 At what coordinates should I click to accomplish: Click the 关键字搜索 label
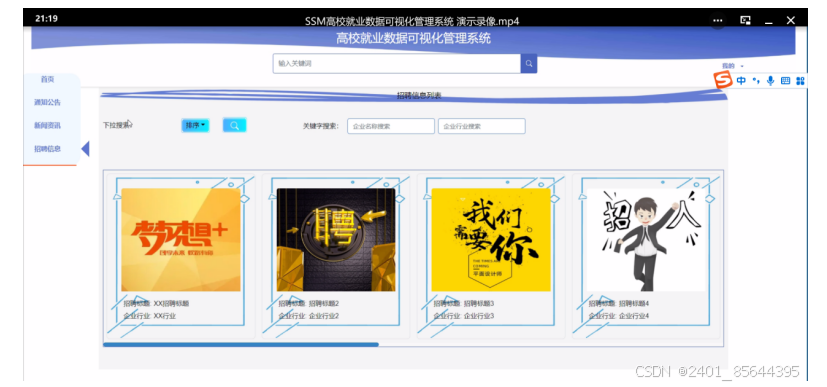point(320,127)
